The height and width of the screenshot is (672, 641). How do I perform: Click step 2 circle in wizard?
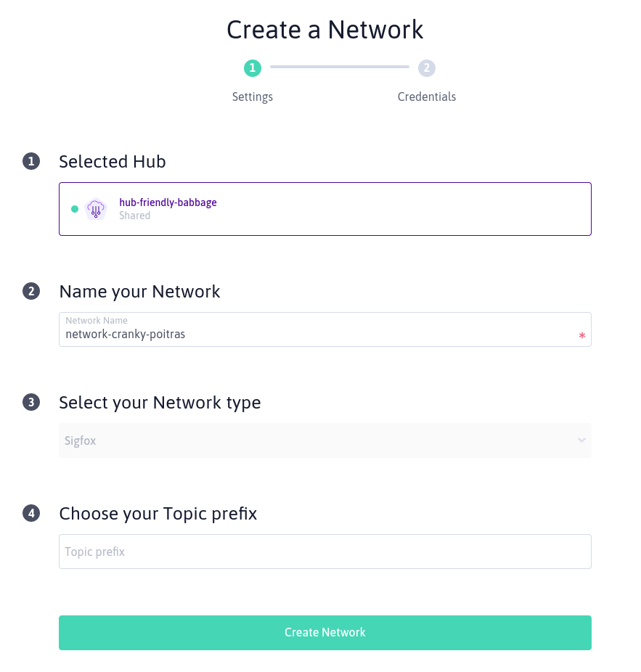427,68
